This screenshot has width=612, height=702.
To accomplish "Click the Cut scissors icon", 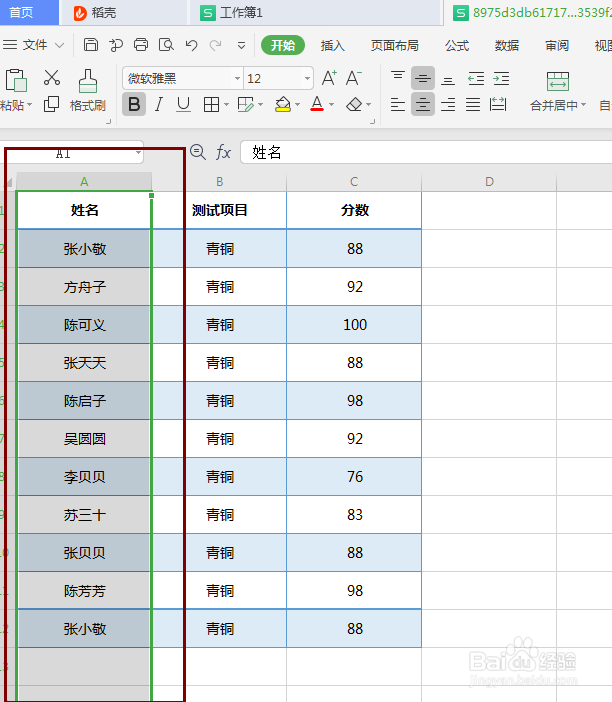I will pyautogui.click(x=52, y=77).
